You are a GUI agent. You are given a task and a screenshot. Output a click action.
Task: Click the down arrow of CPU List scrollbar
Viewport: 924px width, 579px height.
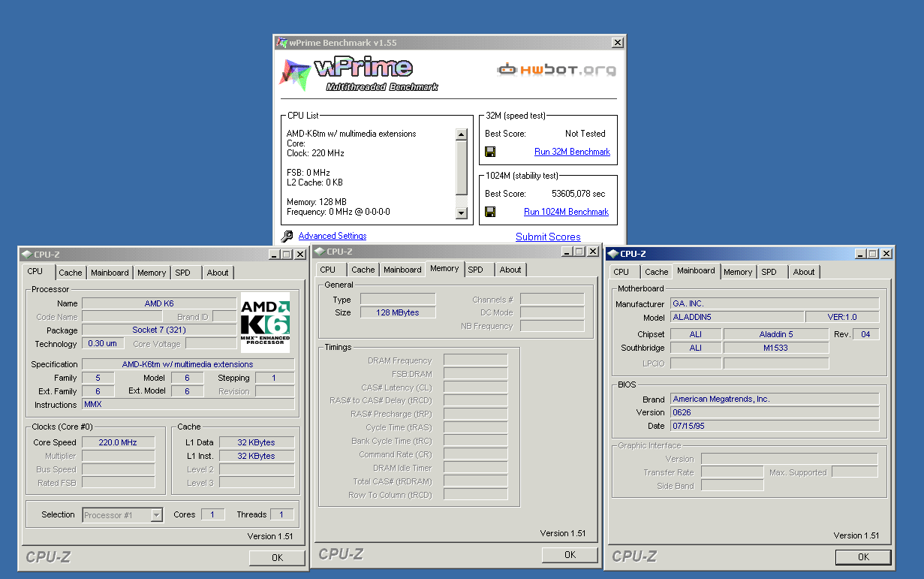[x=462, y=213]
